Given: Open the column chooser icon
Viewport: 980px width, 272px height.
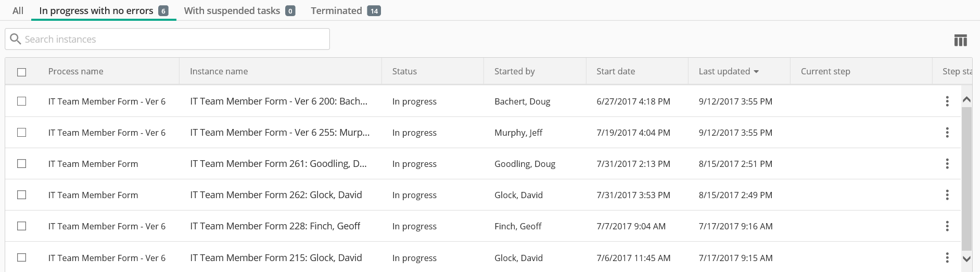Looking at the screenshot, I should pos(960,40).
